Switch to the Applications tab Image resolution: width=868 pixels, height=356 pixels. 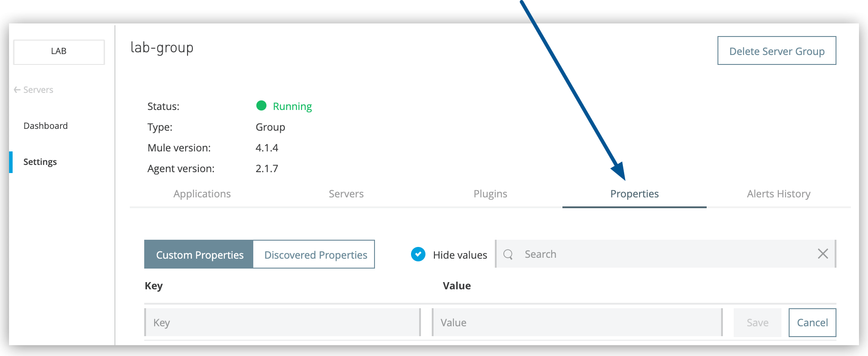tap(202, 194)
